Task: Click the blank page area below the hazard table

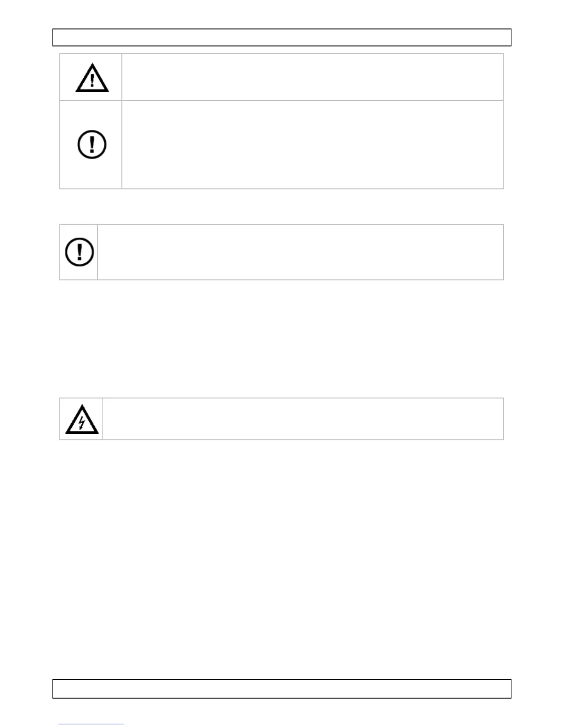Action: click(x=281, y=552)
